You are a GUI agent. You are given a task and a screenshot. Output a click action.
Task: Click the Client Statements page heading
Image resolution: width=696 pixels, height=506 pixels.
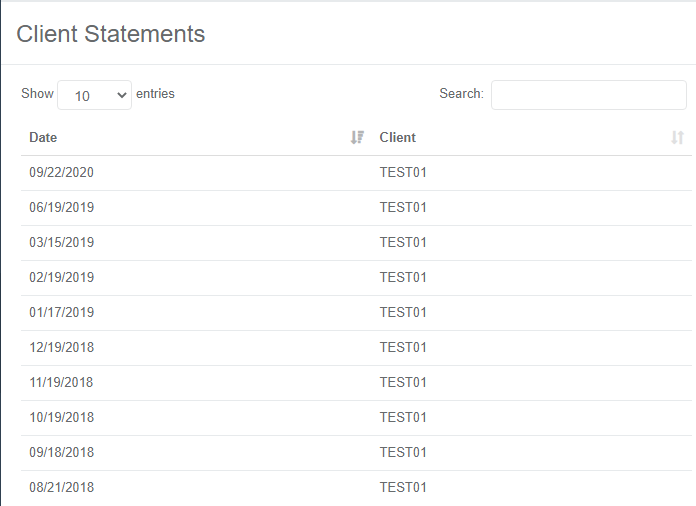110,34
